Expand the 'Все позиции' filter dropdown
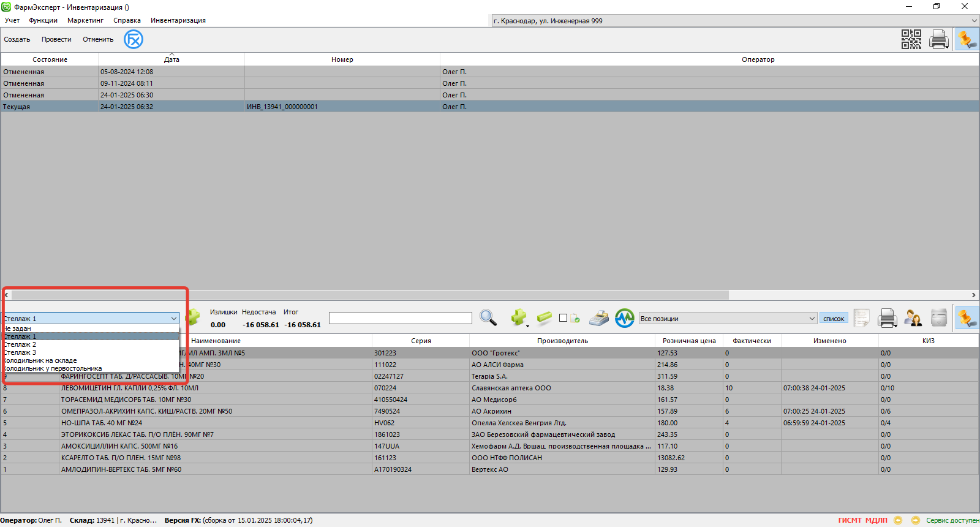This screenshot has height=527, width=980. 812,319
